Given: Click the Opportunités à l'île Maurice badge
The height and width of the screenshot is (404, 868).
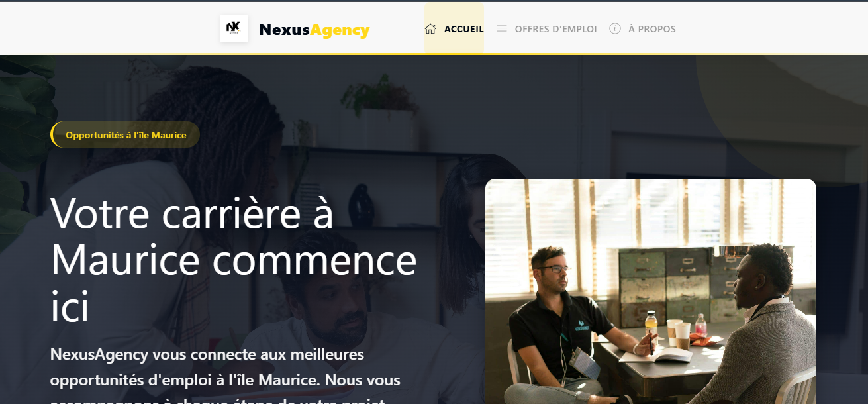Looking at the screenshot, I should click(x=125, y=134).
